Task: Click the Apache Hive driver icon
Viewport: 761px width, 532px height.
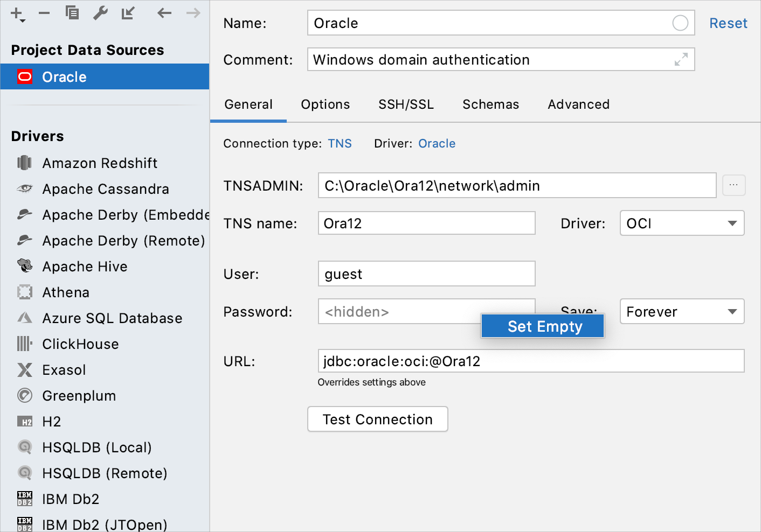Action: (x=24, y=265)
